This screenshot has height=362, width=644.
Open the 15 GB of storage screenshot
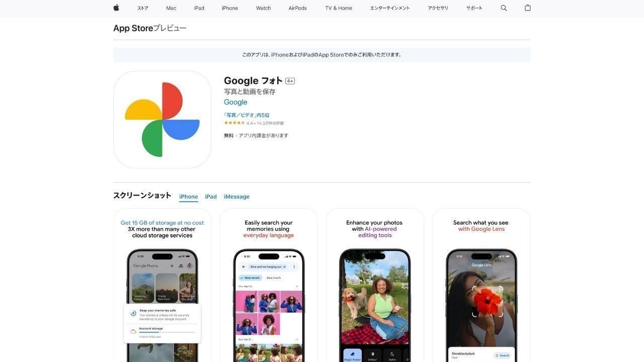(162, 285)
